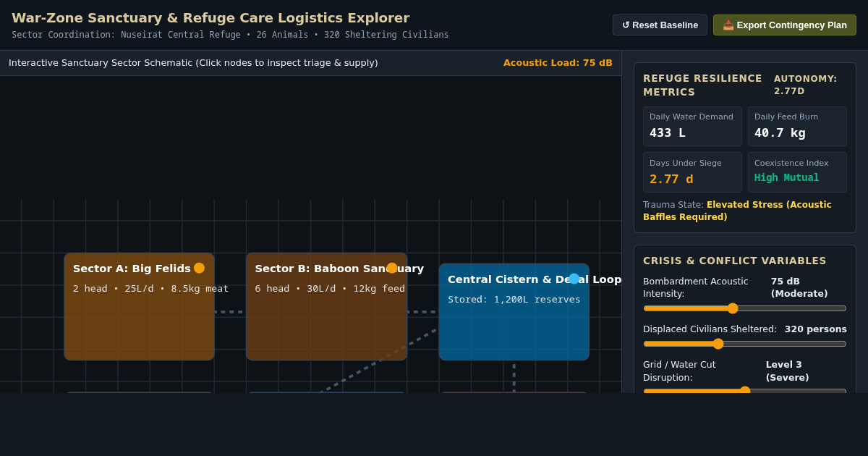The image size is (868, 456).
Task: Click '6 head • 30L/d • 12kg feed' text
Action: click(x=330, y=289)
